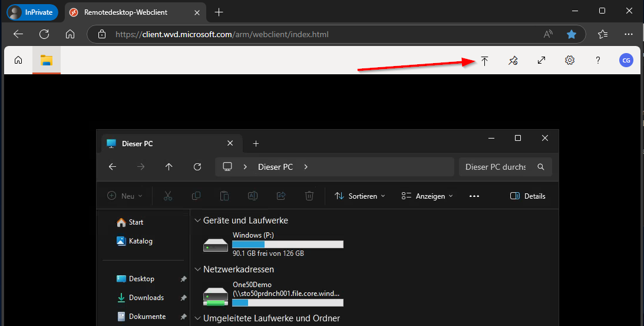The image size is (644, 326).
Task: Open the Anzeigen dropdown
Action: tap(427, 196)
